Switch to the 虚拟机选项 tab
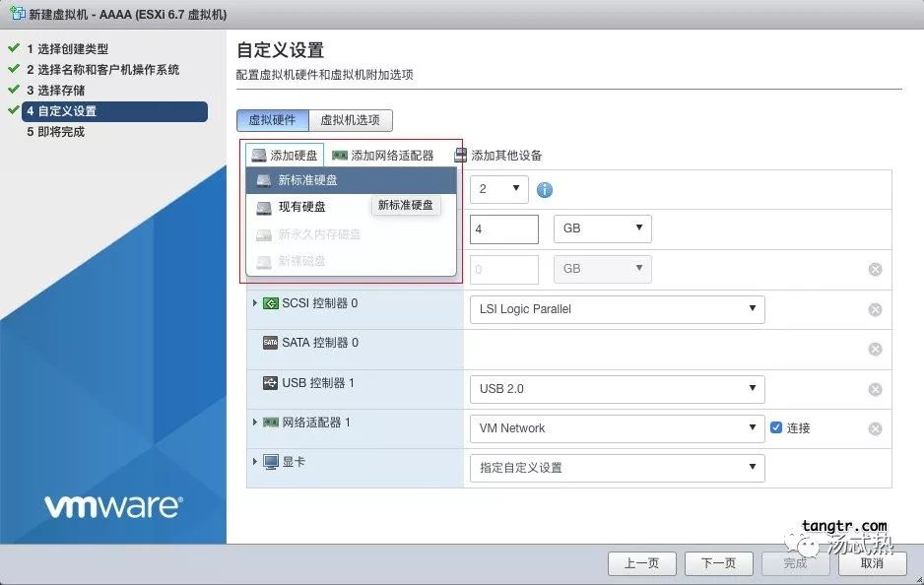The width and height of the screenshot is (924, 585). pyautogui.click(x=350, y=120)
